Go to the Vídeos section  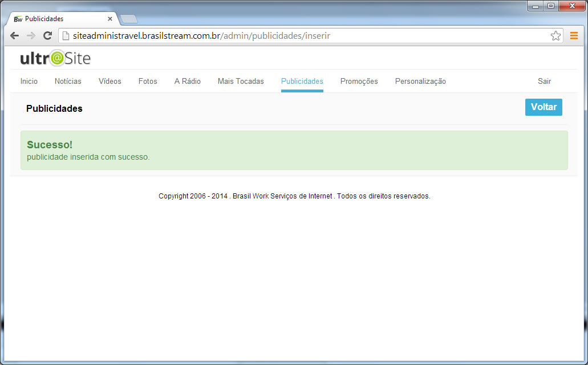[110, 81]
